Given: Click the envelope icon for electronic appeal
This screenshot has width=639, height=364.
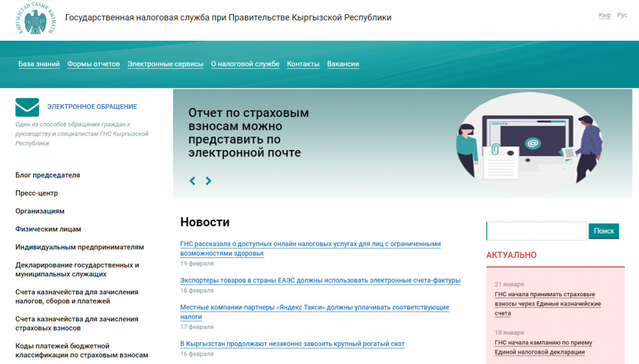Looking at the screenshot, I should click(x=27, y=107).
